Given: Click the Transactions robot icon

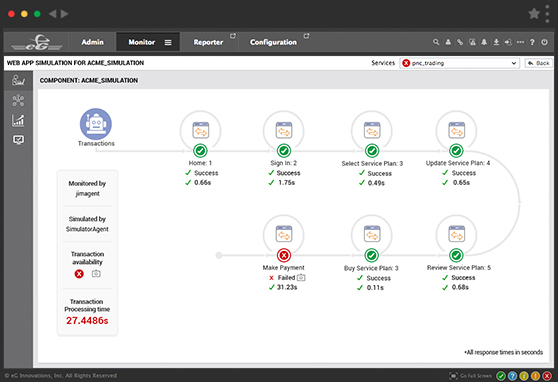Looking at the screenshot, I should (x=95, y=124).
